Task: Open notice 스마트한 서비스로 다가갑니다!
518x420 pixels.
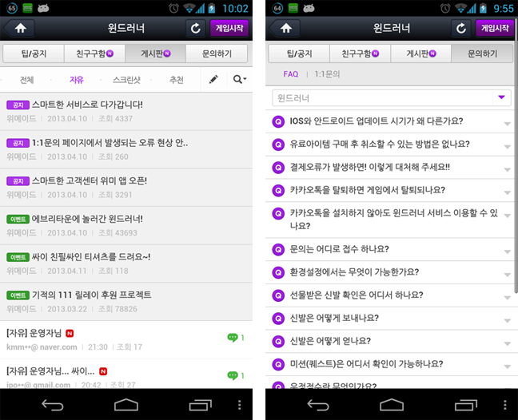Action: 126,111
